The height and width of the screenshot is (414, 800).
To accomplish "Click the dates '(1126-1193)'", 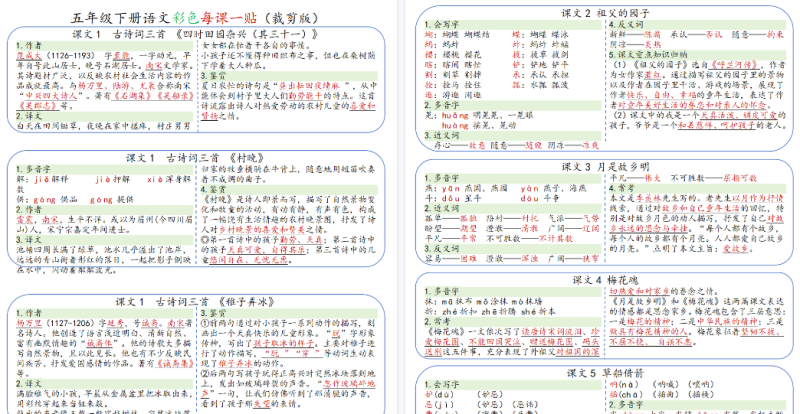I will coord(70,55).
